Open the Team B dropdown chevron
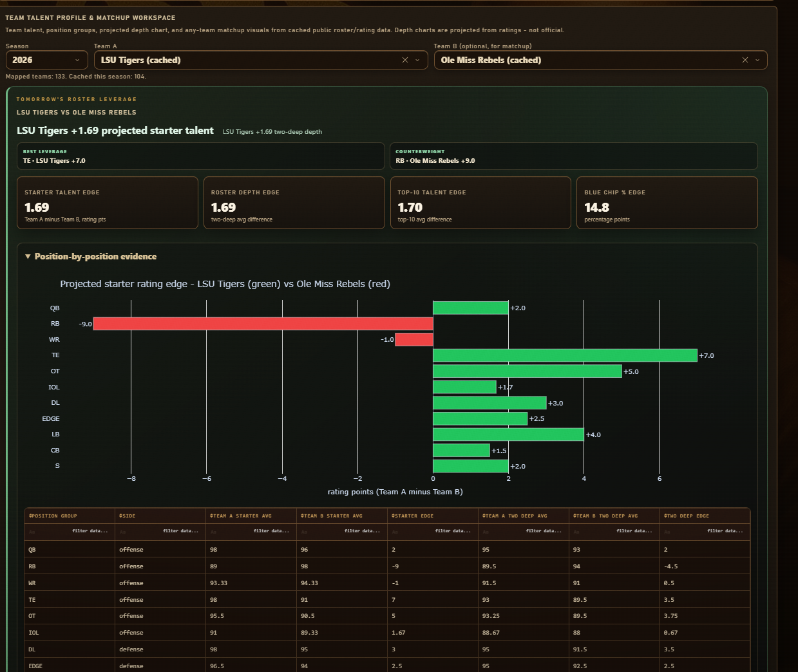Image resolution: width=798 pixels, height=672 pixels. (x=757, y=60)
